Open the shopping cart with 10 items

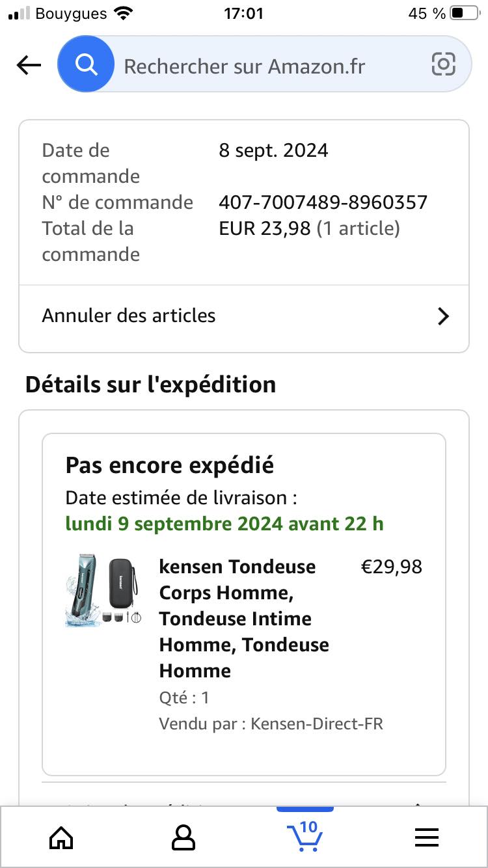pyautogui.click(x=305, y=835)
